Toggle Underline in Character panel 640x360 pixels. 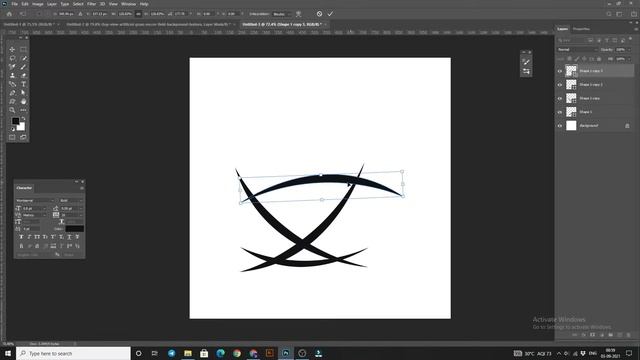coord(69,237)
